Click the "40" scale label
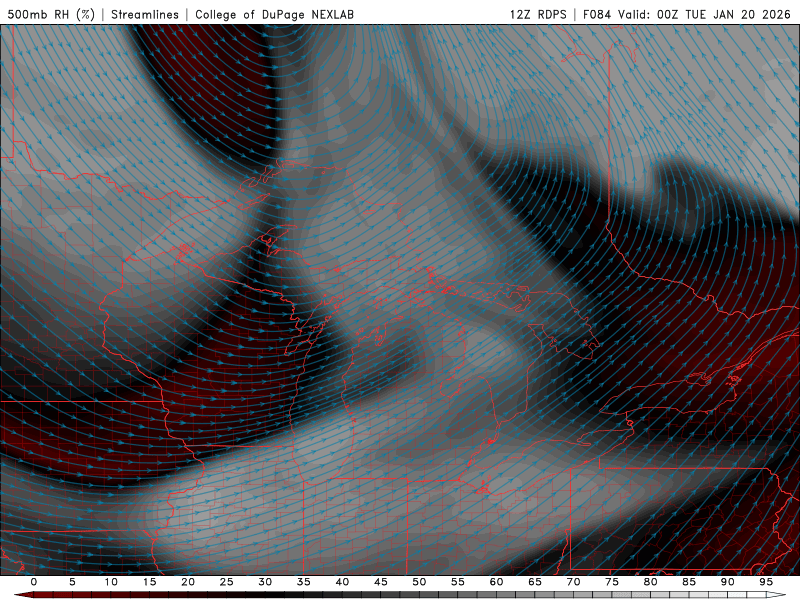The image size is (800, 600). (x=342, y=582)
